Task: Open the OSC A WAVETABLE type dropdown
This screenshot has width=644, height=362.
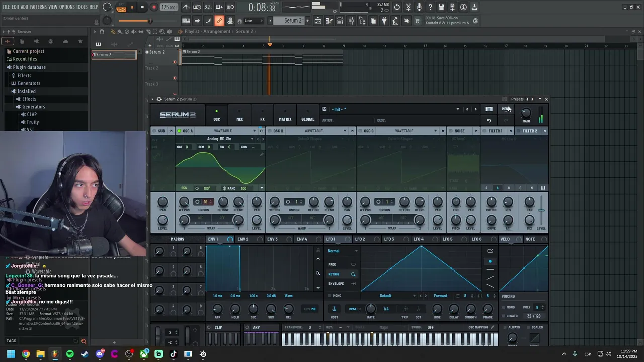Action: tap(255, 131)
